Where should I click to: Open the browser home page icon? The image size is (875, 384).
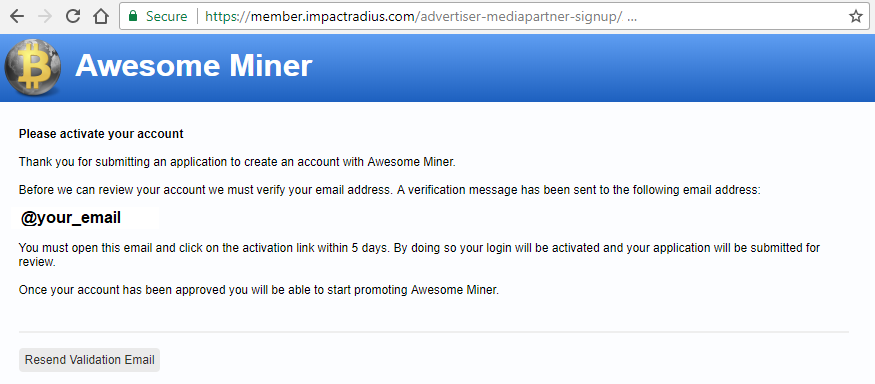tap(100, 16)
